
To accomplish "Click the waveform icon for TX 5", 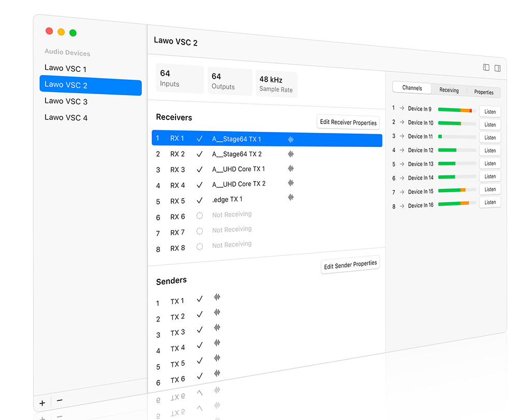I will (x=217, y=358).
